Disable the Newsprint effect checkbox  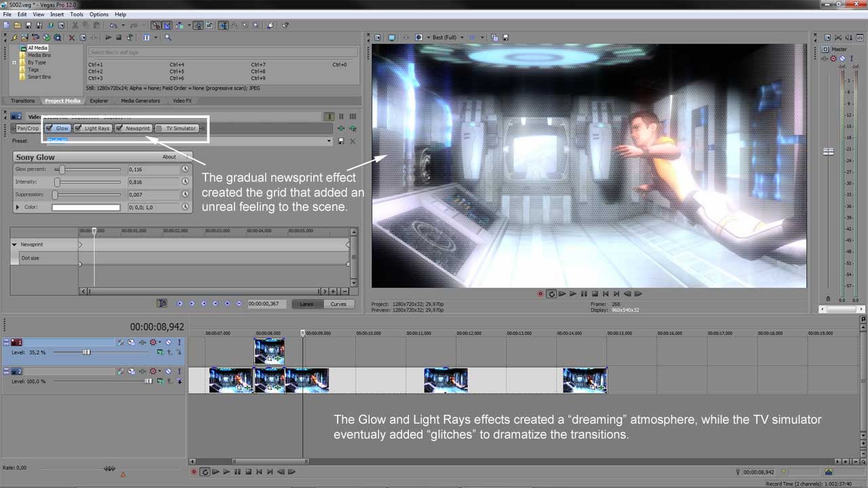pyautogui.click(x=119, y=128)
